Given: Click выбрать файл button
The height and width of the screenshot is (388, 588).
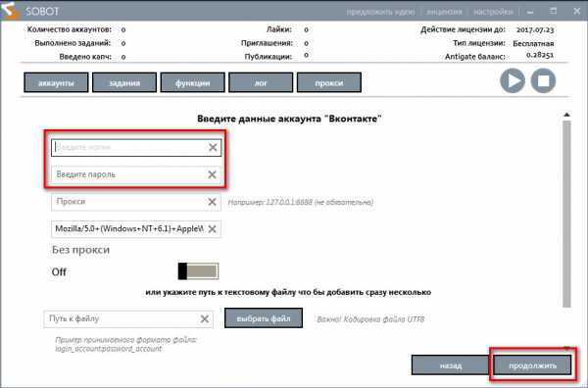Looking at the screenshot, I should coord(264,318).
